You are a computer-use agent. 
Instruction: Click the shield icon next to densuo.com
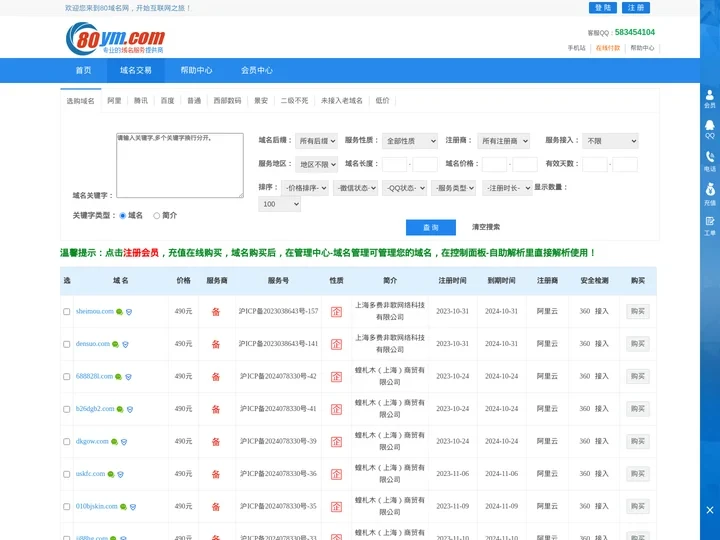click(x=125, y=344)
